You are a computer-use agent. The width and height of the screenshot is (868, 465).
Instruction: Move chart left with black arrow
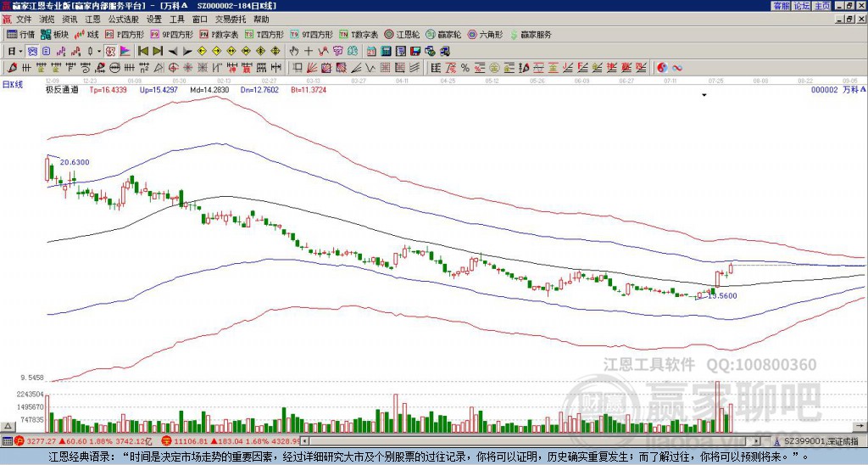coord(173,52)
